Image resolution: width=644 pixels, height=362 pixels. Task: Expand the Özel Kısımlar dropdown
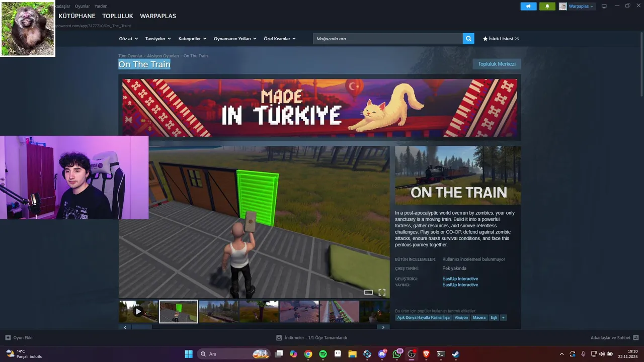tap(280, 39)
